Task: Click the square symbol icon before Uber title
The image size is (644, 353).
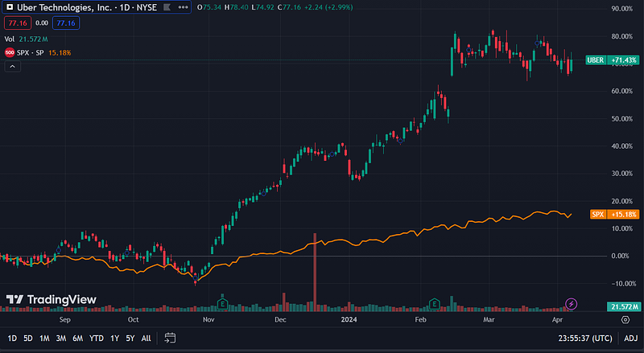Action: (10, 7)
